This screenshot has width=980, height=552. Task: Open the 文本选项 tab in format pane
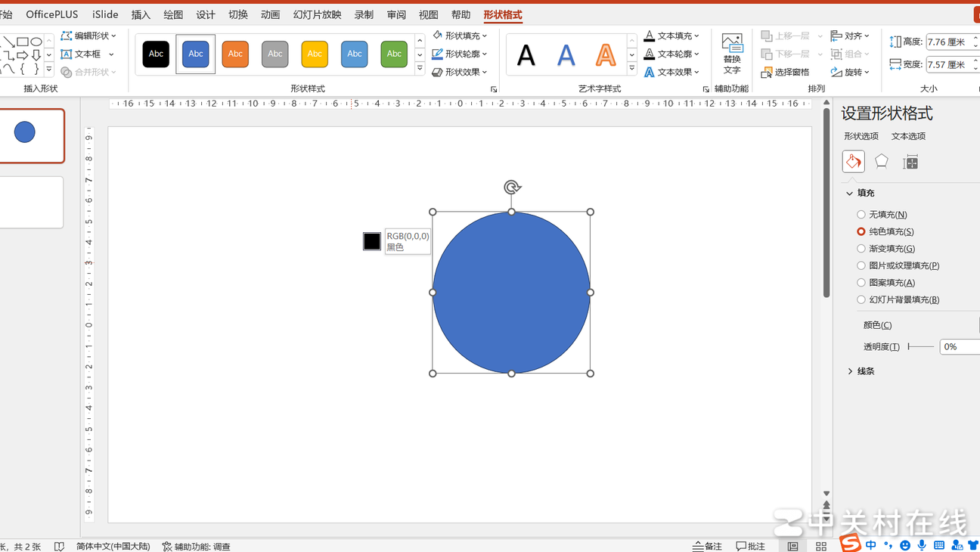(908, 136)
